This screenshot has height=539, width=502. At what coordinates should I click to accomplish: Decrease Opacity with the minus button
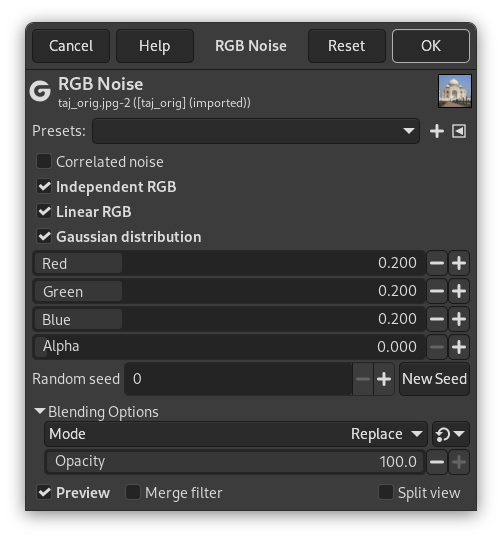tap(437, 462)
